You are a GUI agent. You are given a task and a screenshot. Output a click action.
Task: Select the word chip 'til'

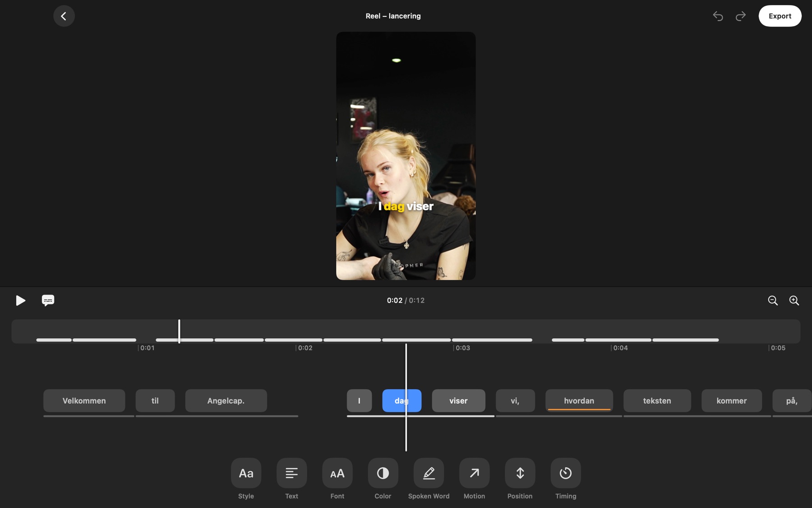pyautogui.click(x=155, y=401)
